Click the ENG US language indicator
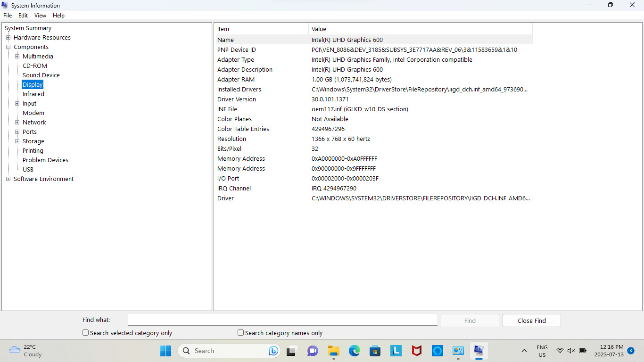This screenshot has height=362, width=644. pyautogui.click(x=542, y=351)
